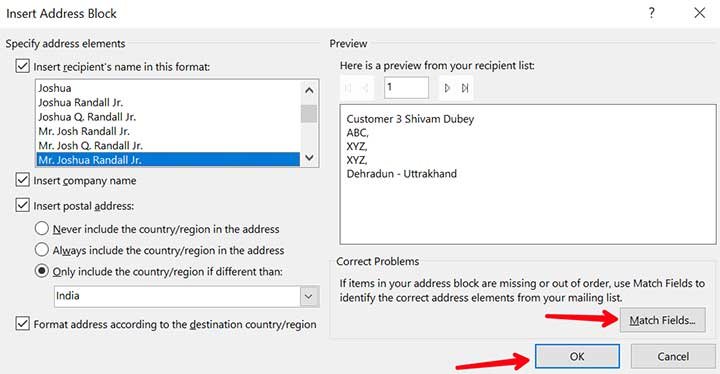Go to next recipient preview record

(447, 88)
